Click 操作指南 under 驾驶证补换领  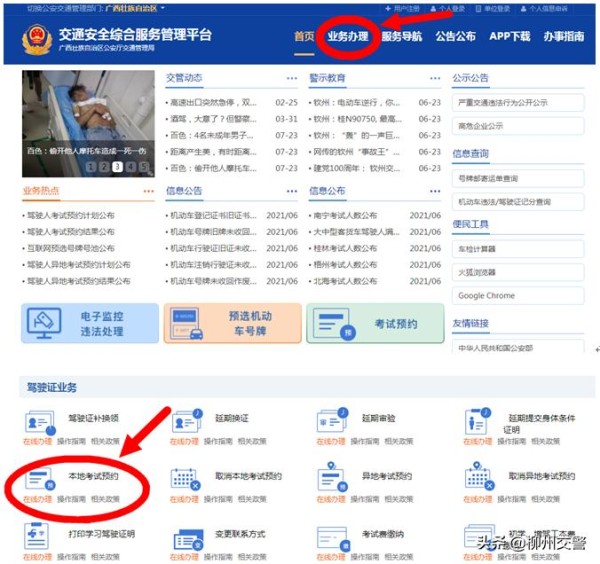coord(72,441)
